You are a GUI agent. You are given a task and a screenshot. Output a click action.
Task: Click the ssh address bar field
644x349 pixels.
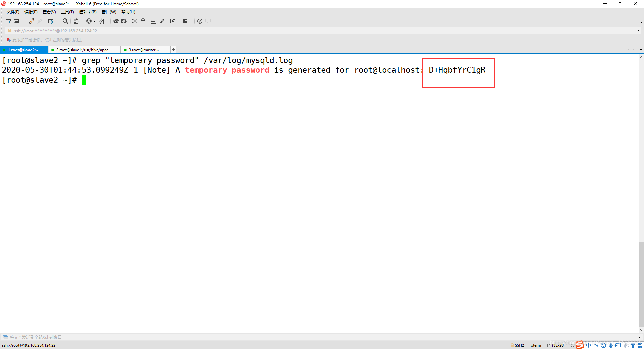pyautogui.click(x=322, y=31)
